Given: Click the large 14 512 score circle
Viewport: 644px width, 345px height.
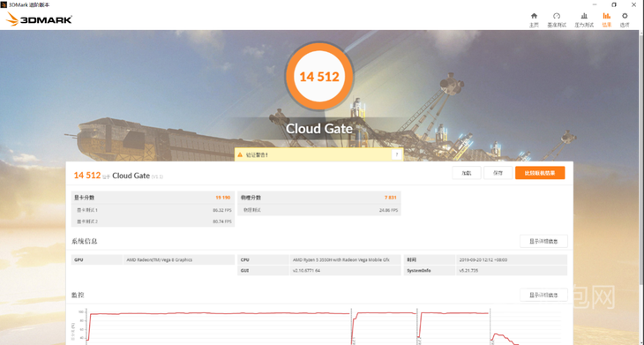Looking at the screenshot, I should coord(319,77).
